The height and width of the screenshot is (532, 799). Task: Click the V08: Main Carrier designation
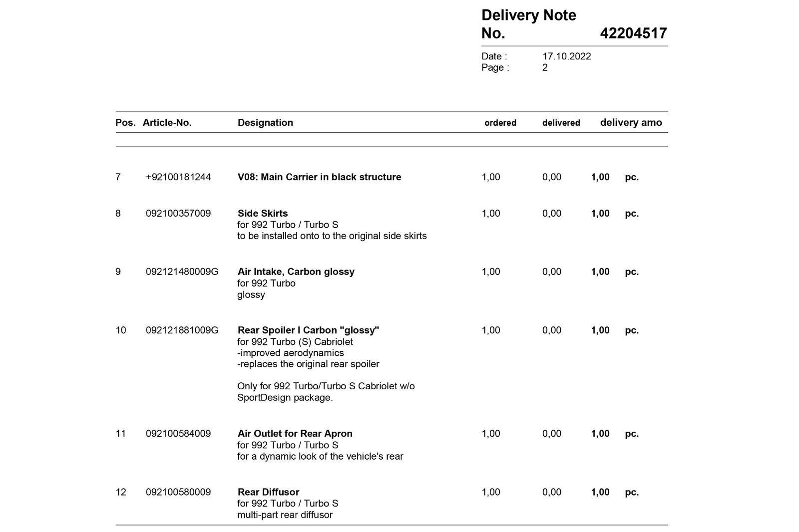click(x=319, y=177)
